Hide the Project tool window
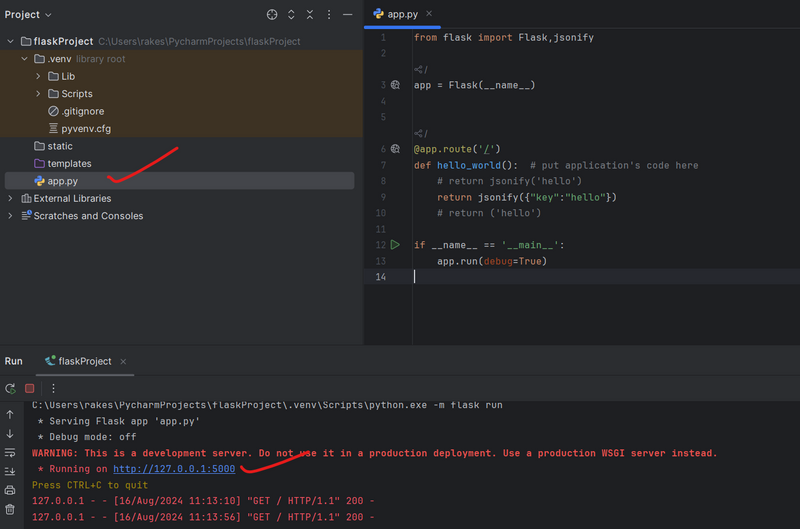Image resolution: width=800 pixels, height=529 pixels. [347, 15]
